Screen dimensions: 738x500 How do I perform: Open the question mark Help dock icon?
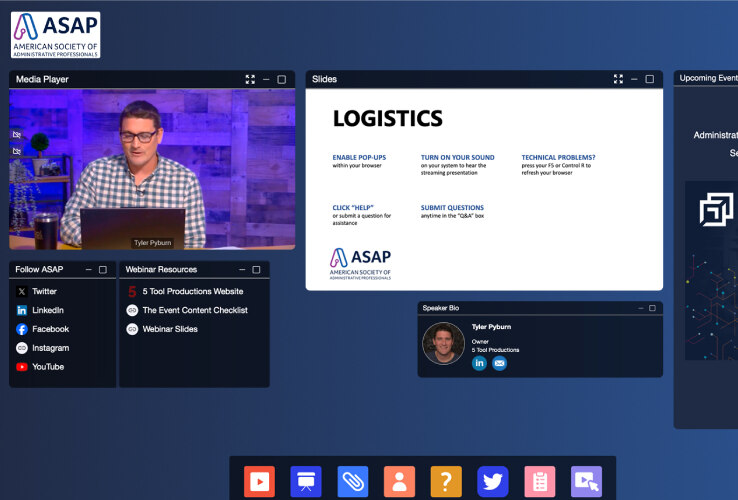click(x=446, y=481)
